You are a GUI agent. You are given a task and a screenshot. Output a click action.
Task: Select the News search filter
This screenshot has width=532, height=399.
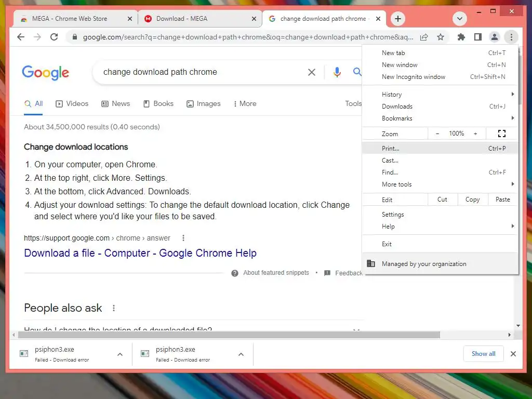(x=116, y=104)
